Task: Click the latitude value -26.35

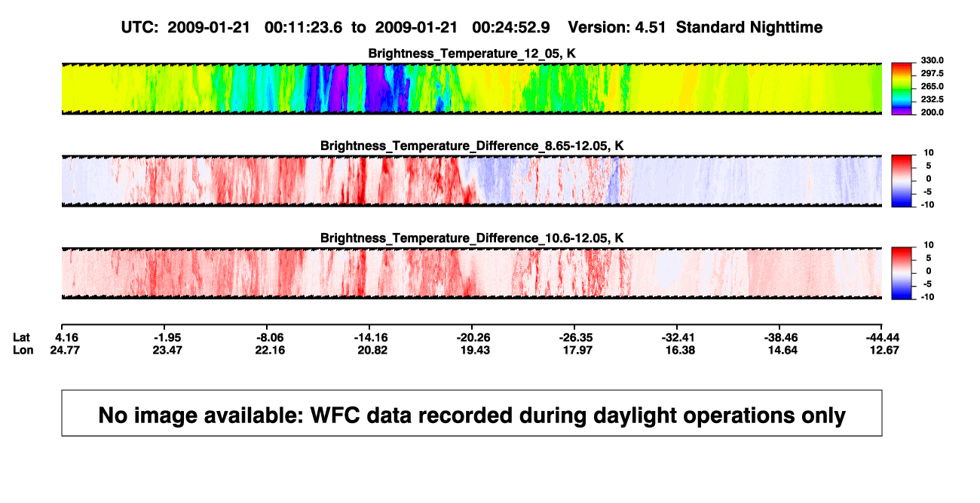Action: (574, 337)
